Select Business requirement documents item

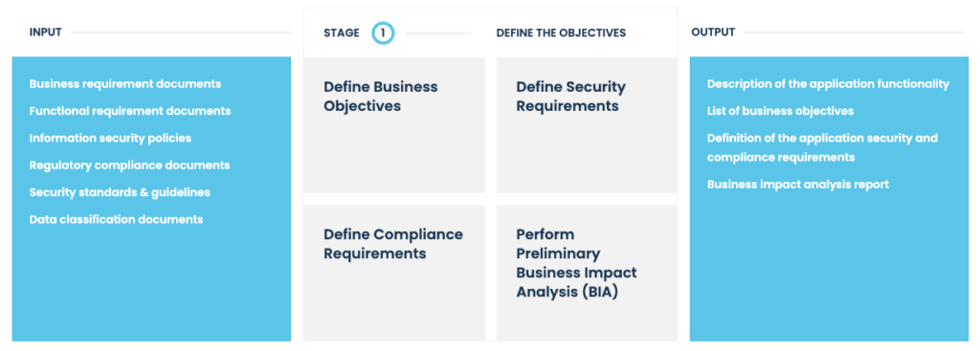pos(125,84)
